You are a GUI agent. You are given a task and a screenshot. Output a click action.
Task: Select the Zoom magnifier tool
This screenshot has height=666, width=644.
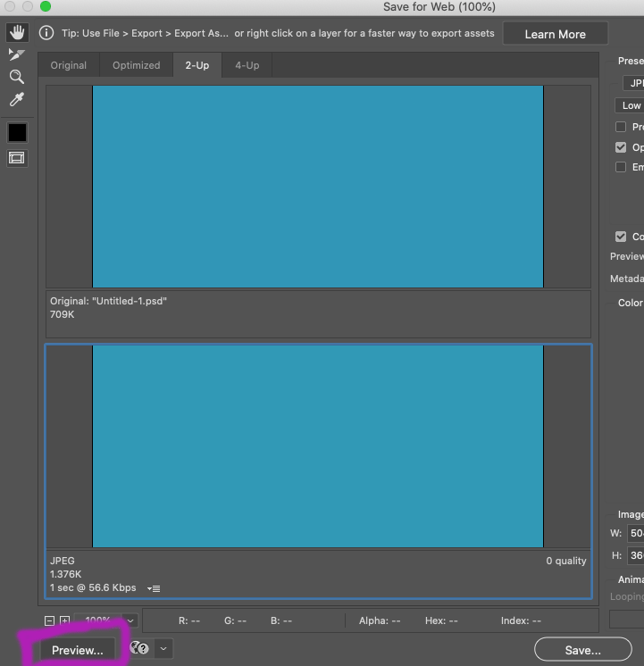tap(17, 77)
